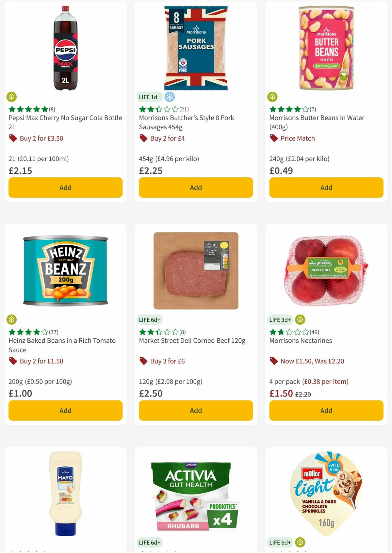The height and width of the screenshot is (553, 392).
Task: Add Market Street Deli Corned Beef to basket
Action: 195,410
